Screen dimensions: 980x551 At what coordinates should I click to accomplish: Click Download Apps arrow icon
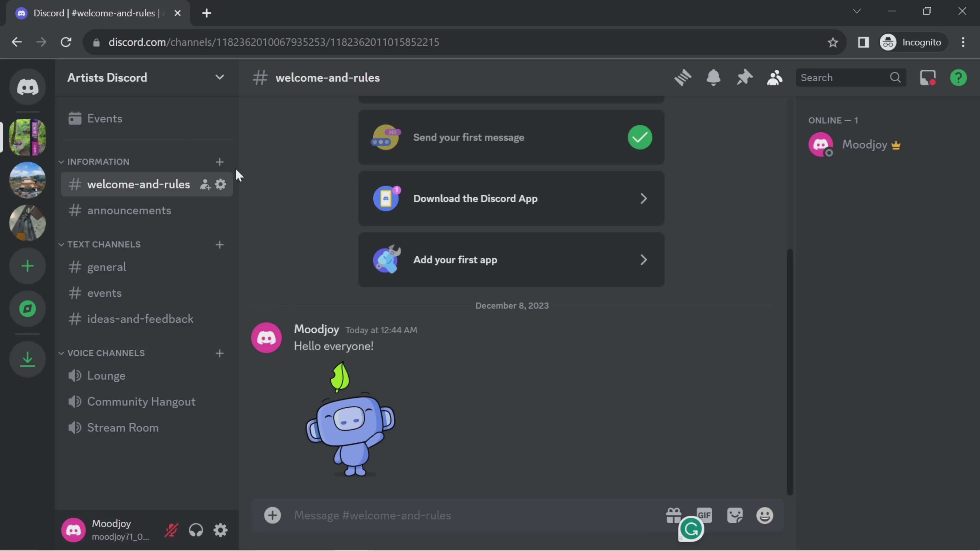click(27, 359)
